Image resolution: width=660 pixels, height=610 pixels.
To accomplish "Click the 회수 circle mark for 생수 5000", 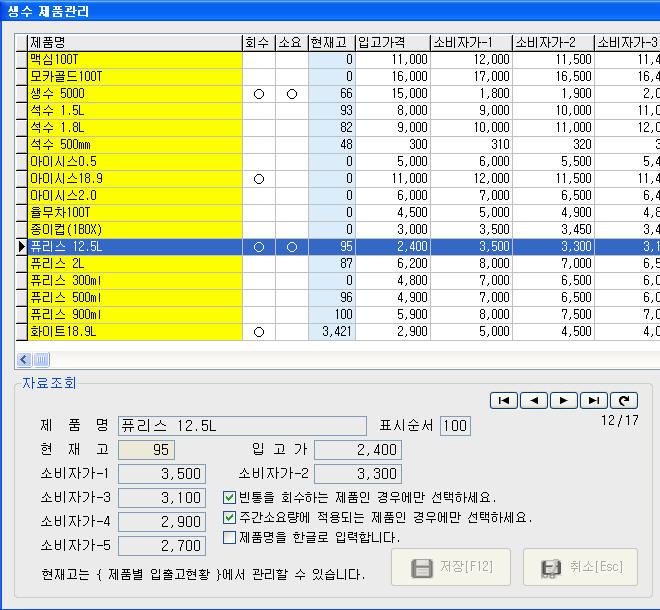I will [x=259, y=94].
